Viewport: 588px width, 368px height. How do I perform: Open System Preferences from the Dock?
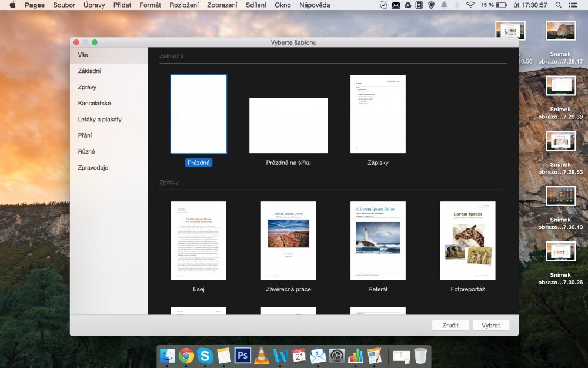[336, 356]
